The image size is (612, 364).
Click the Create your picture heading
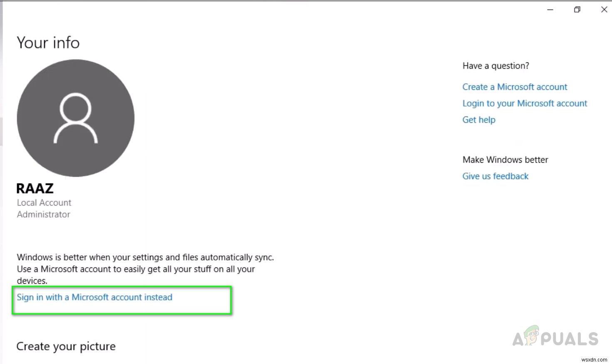[x=66, y=347]
